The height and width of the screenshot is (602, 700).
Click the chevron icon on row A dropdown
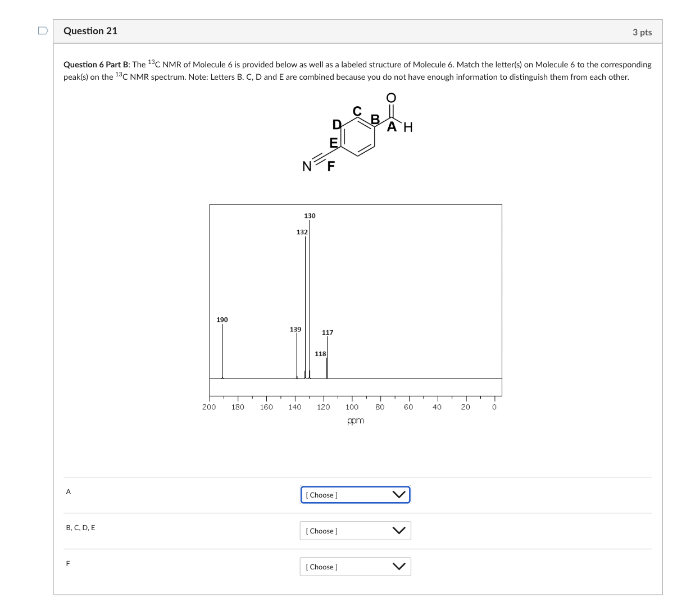399,495
